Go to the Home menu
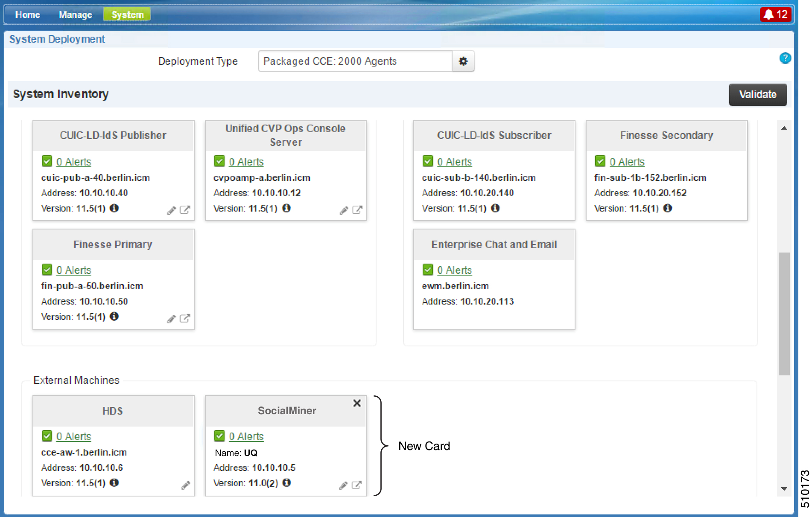Viewport: 812px width, 517px height. click(x=28, y=15)
